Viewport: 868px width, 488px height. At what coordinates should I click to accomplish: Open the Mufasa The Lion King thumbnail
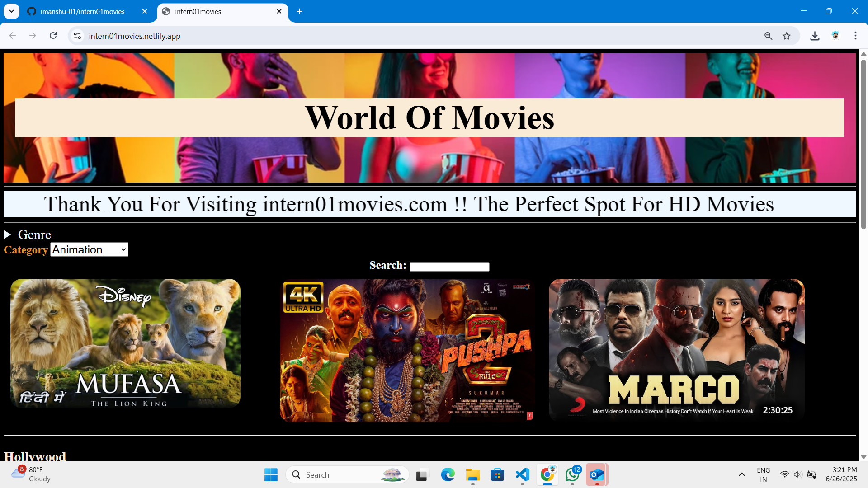pyautogui.click(x=125, y=343)
